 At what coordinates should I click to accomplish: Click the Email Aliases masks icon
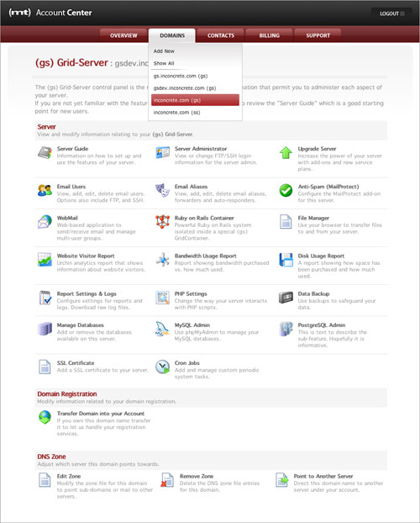tap(162, 190)
